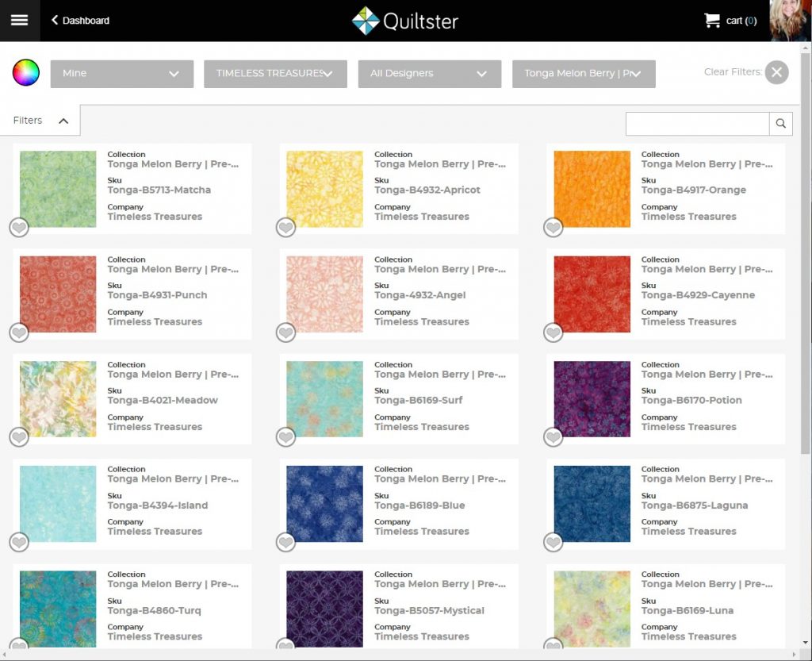Viewport: 812px width, 661px height.
Task: Click the Tonga-B4860-Turq SKU text
Action: click(x=154, y=611)
